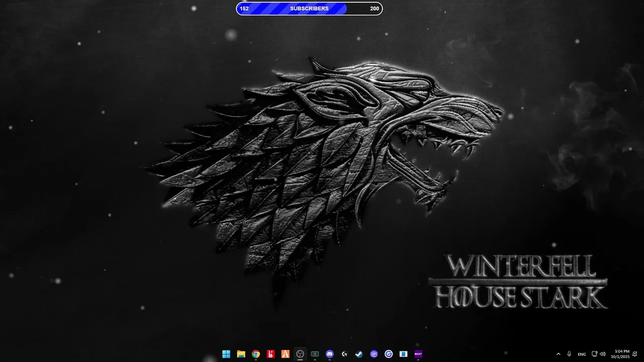Viewport: 644px width, 362px height.
Task: Open the white and blue panel app icon
Action: pos(404,354)
